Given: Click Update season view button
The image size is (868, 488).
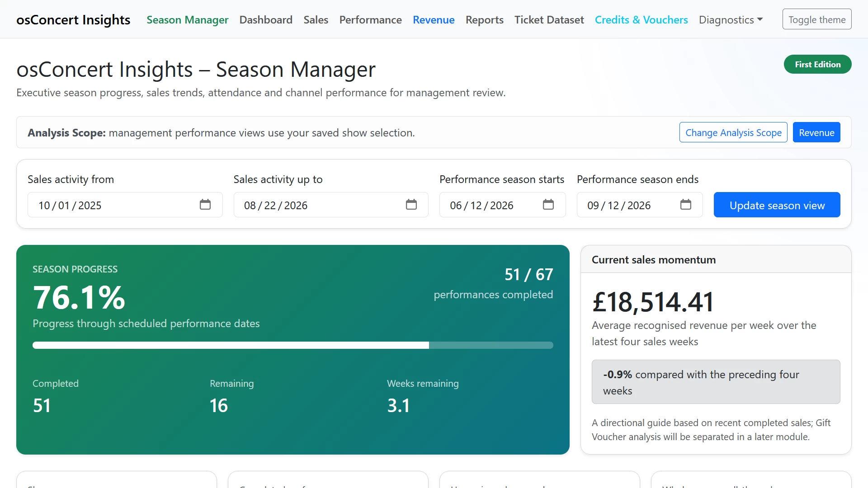Looking at the screenshot, I should (x=777, y=205).
